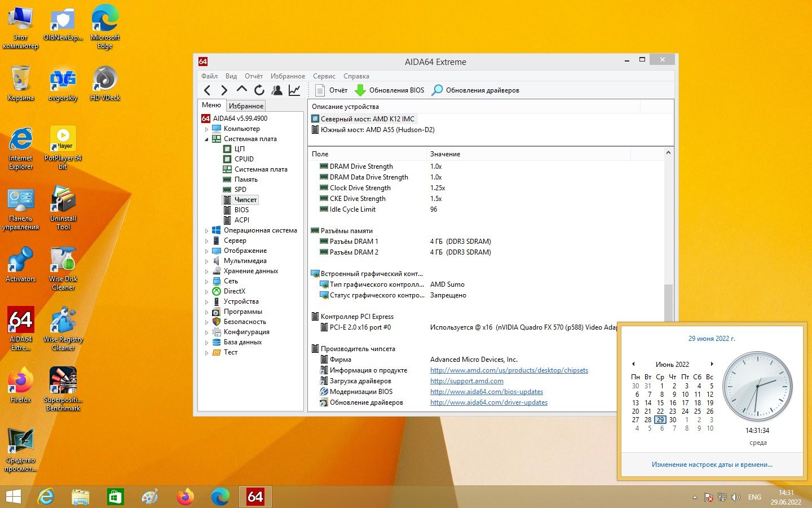The height and width of the screenshot is (508, 812).
Task: Select Южный мост: AMD A55 device
Action: tap(378, 130)
